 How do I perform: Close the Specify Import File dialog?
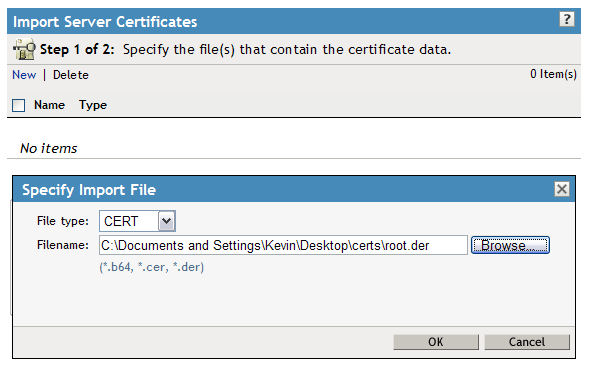point(562,189)
